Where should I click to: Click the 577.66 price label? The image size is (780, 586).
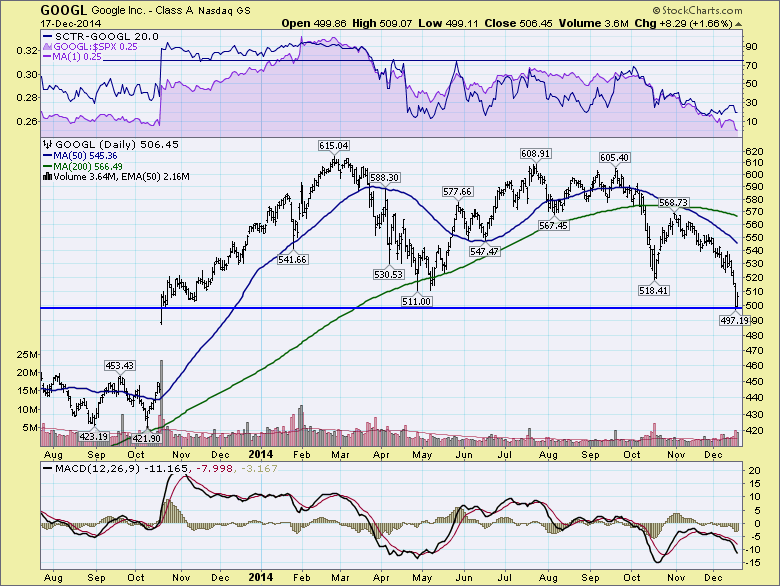[458, 192]
